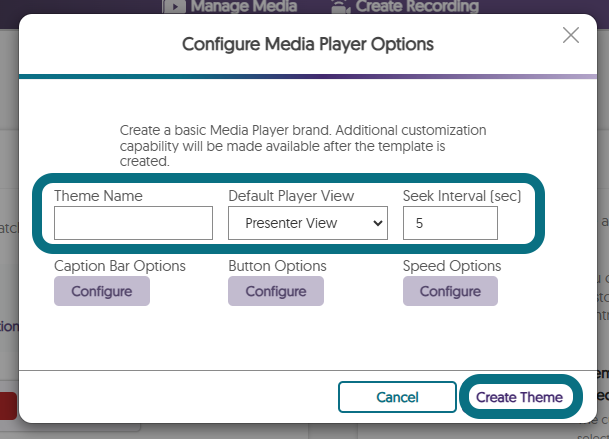This screenshot has width=609, height=439.
Task: Click the 'Seek Interval (sec)' label
Action: point(462,196)
